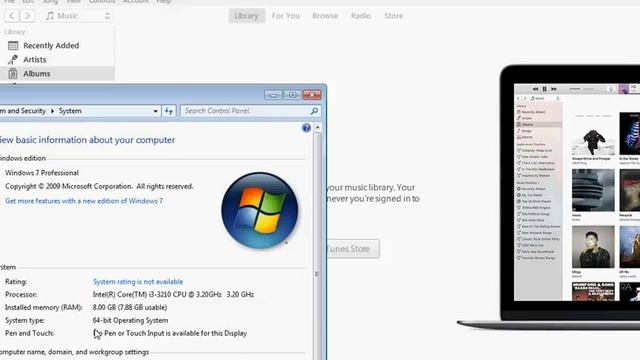Click the Search Control Panel field
This screenshot has height=360, width=640.
(x=251, y=111)
